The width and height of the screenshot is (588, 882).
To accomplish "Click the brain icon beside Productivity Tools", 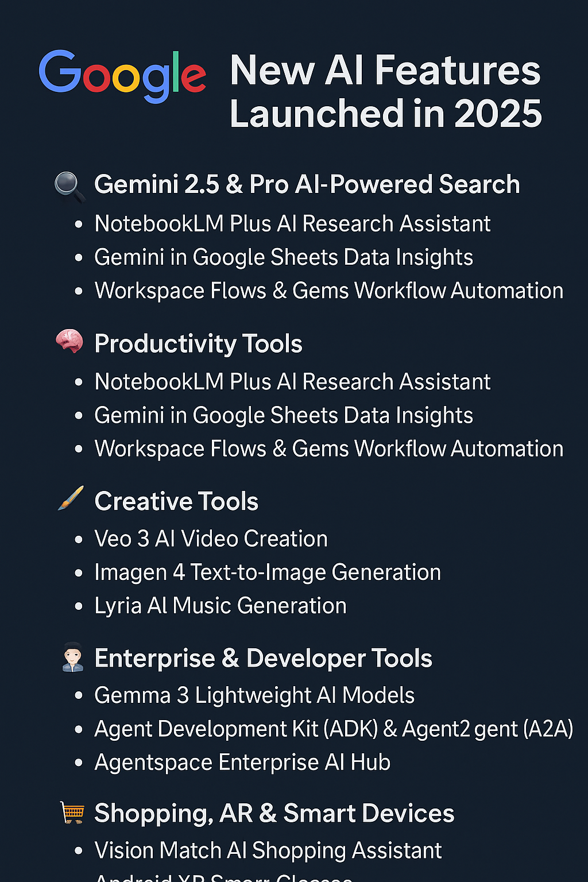I will click(69, 342).
